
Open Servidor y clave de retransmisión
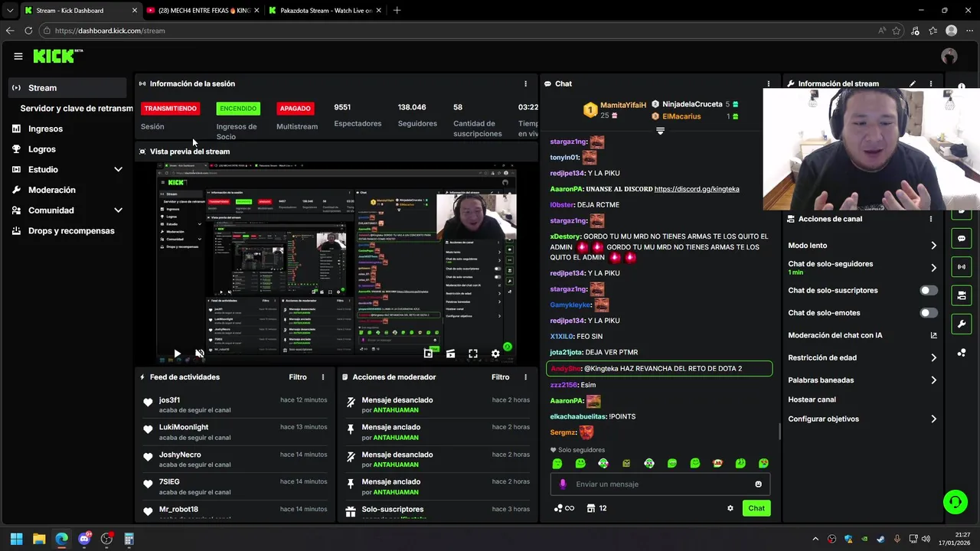click(77, 109)
